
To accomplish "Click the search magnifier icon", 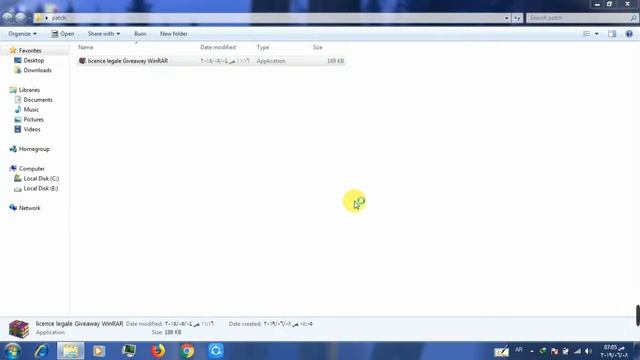I will pyautogui.click(x=633, y=18).
